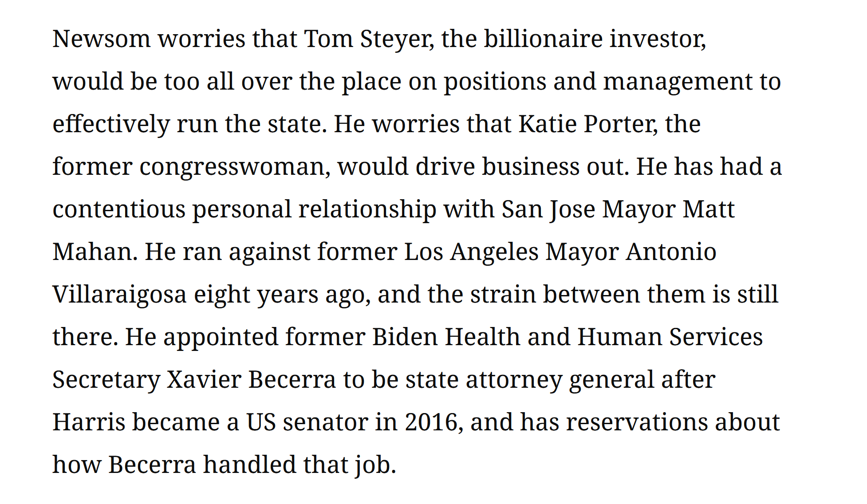Click the year '2016'

click(x=430, y=422)
